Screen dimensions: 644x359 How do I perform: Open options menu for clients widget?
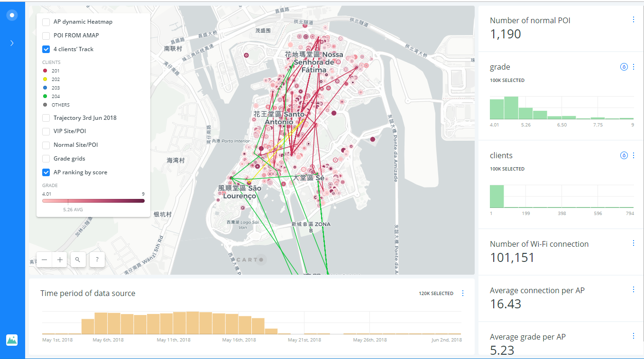click(x=634, y=155)
